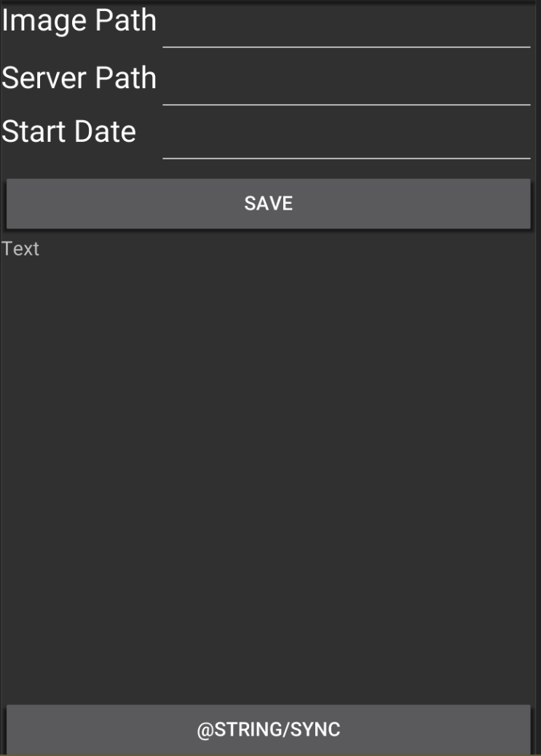
Task: Select the Server Path label
Action: tap(80, 76)
